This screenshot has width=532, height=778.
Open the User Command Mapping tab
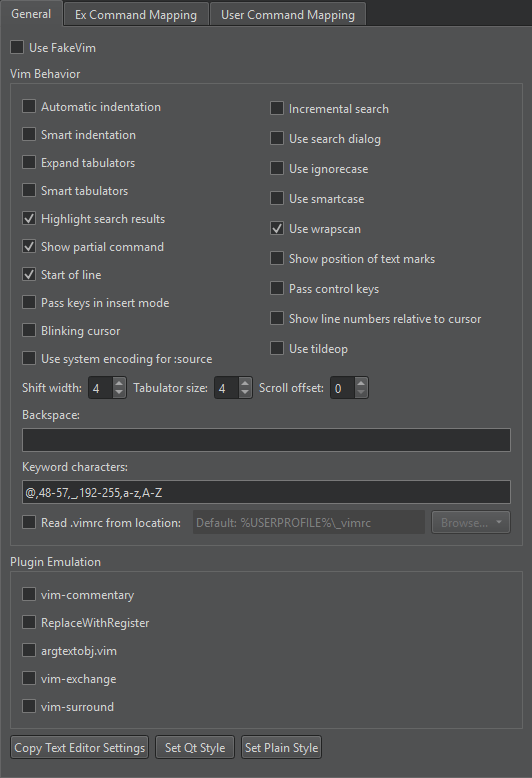click(288, 15)
